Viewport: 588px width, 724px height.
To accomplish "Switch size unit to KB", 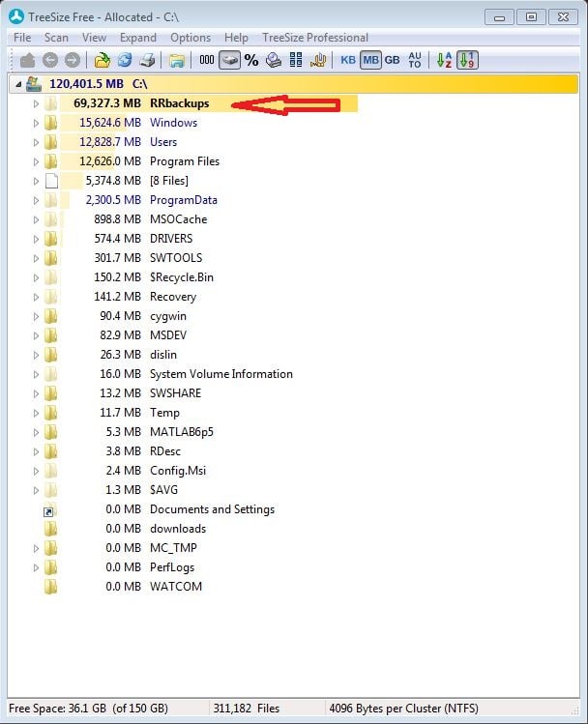I will [348, 60].
